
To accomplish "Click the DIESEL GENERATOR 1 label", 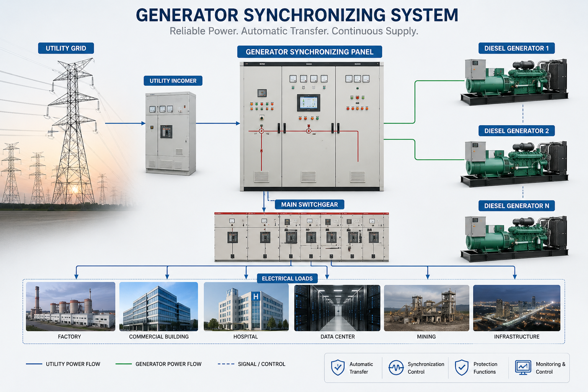I will [516, 48].
